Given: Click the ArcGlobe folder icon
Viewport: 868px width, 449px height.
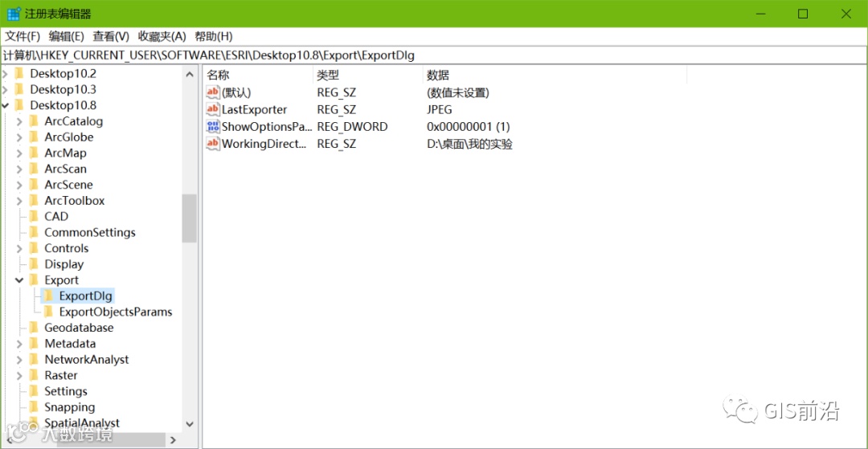Looking at the screenshot, I should 34,137.
